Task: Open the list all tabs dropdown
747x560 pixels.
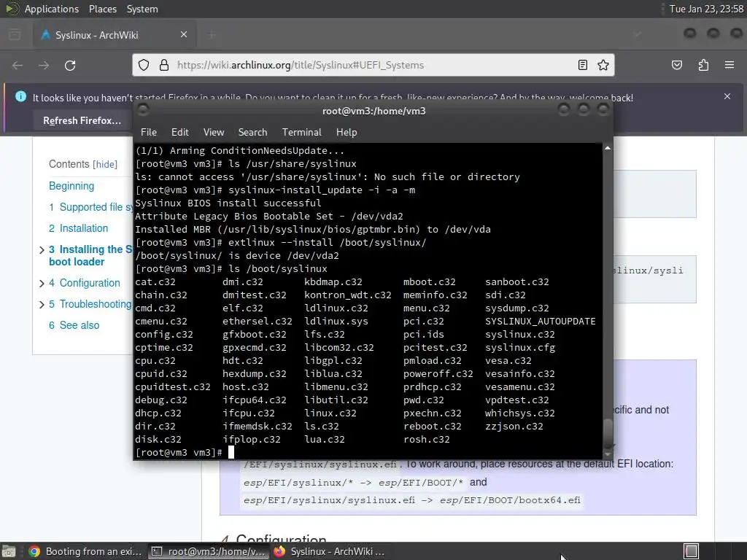Action: (637, 34)
